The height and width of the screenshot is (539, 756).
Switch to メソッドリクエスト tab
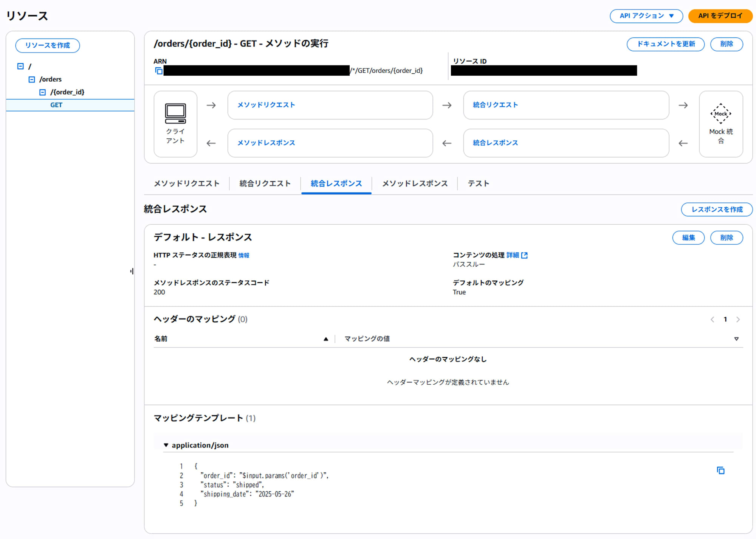[x=187, y=183]
